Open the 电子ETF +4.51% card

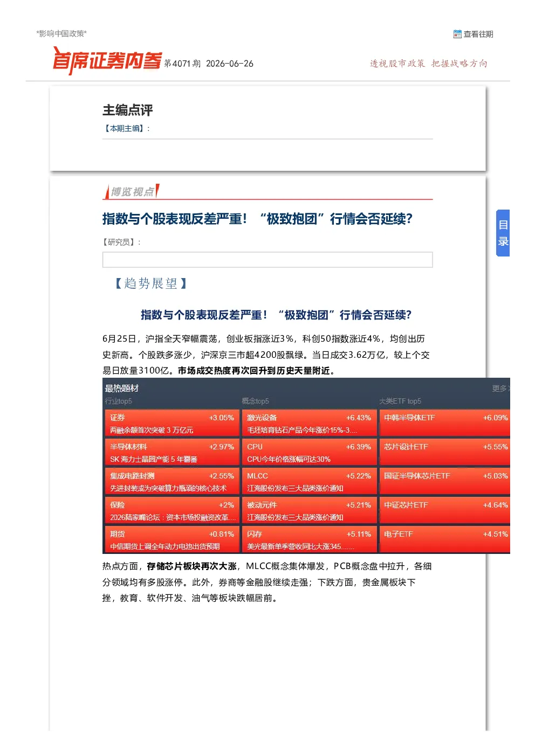point(445,539)
